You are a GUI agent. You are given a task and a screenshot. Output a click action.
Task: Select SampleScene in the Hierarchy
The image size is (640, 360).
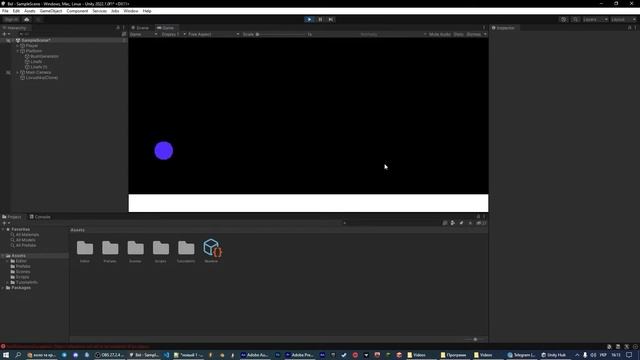coord(36,40)
